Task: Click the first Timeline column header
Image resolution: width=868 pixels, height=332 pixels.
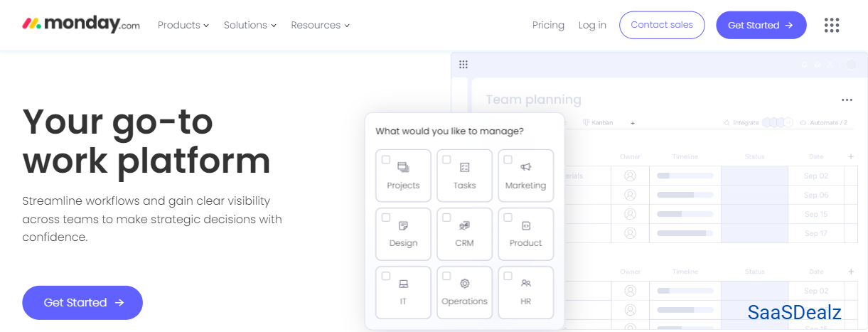Action: pyautogui.click(x=685, y=156)
